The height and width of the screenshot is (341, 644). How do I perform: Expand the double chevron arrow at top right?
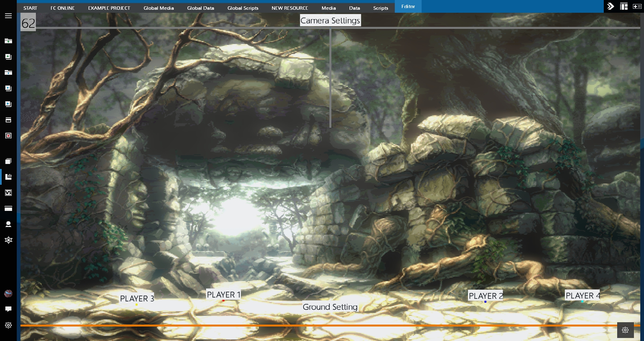610,6
